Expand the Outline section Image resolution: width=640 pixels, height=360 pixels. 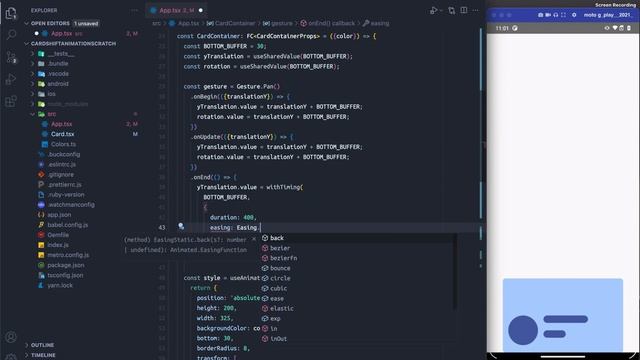27,345
